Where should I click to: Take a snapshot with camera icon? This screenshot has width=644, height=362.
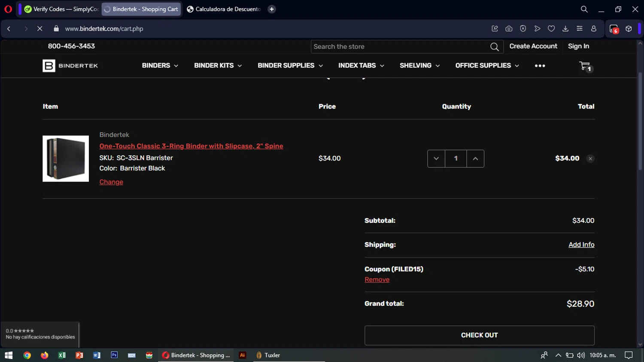[x=509, y=29]
